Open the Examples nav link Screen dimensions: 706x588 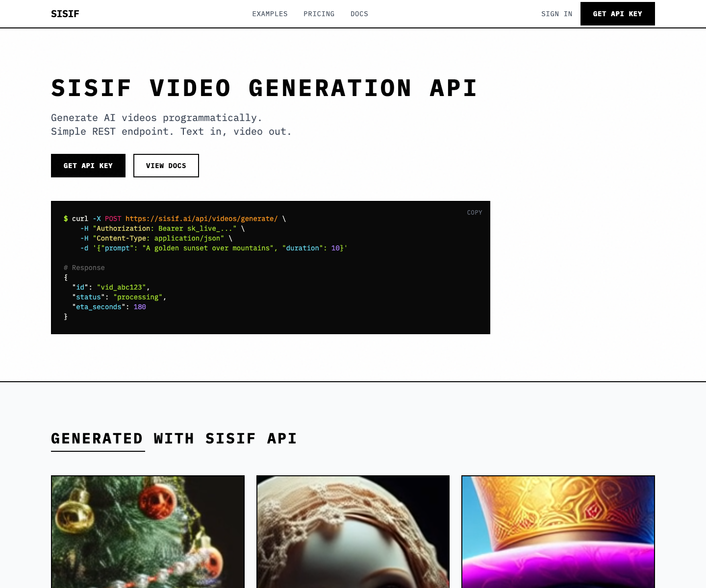[270, 14]
